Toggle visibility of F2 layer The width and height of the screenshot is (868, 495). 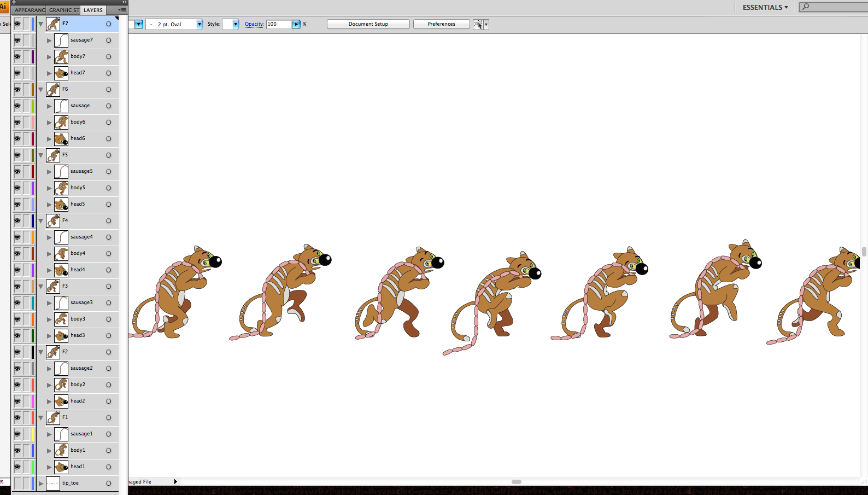pyautogui.click(x=17, y=352)
